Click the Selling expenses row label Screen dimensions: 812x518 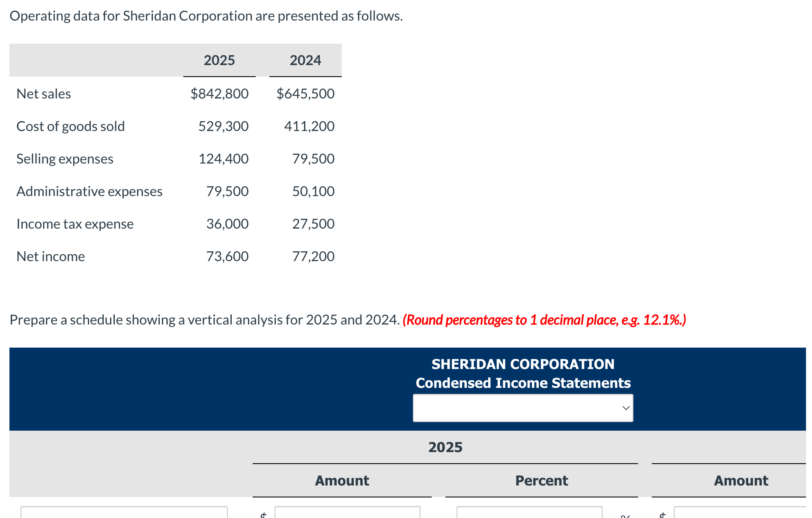65,158
